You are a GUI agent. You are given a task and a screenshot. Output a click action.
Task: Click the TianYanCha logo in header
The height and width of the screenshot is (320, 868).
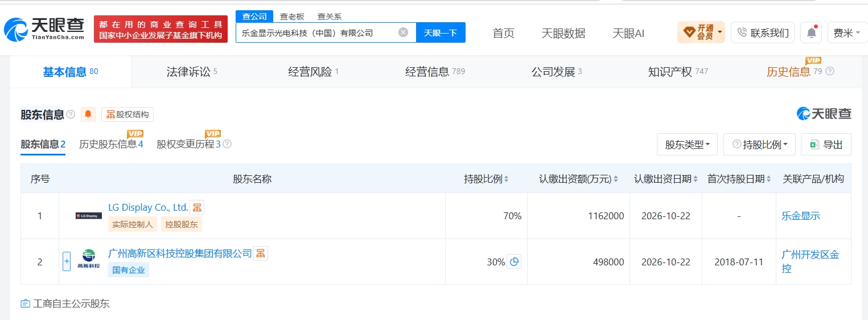point(44,29)
